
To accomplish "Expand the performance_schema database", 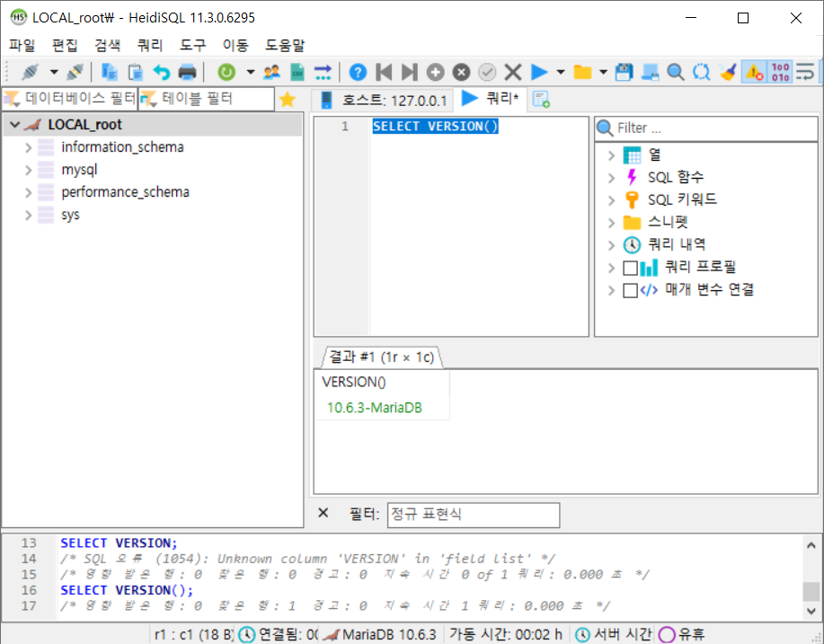I will [x=29, y=193].
